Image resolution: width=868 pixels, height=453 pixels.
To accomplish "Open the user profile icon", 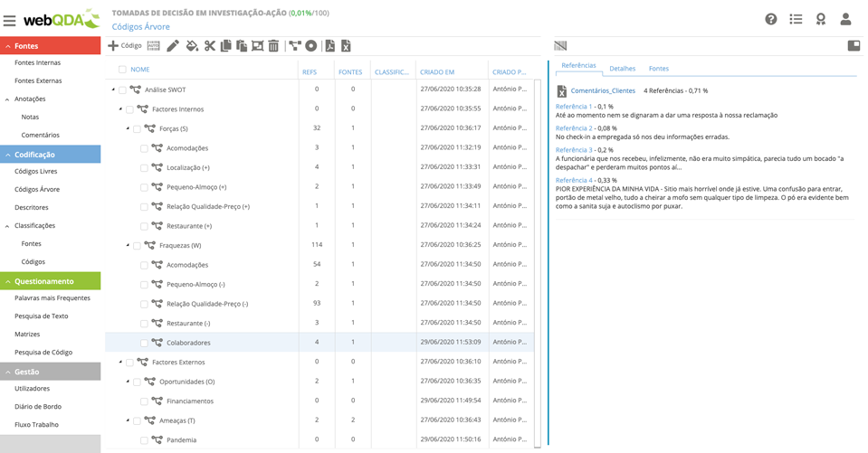I will pos(845,19).
